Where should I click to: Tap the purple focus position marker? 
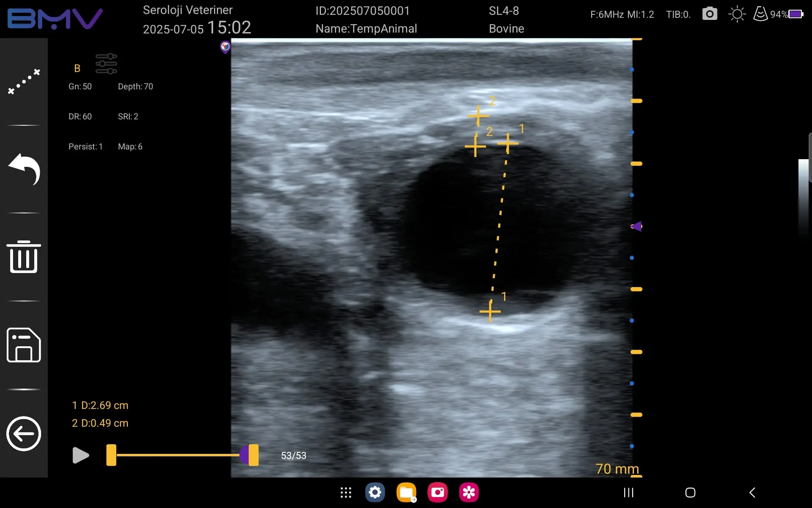click(636, 226)
